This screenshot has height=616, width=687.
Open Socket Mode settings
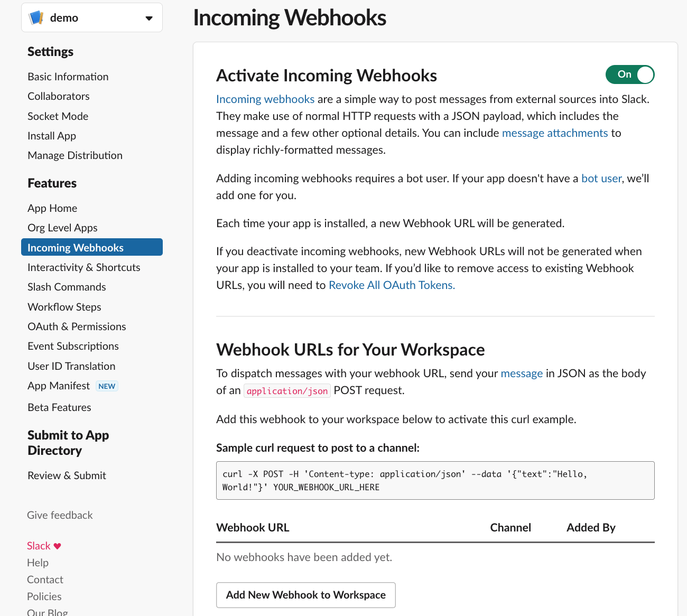58,116
